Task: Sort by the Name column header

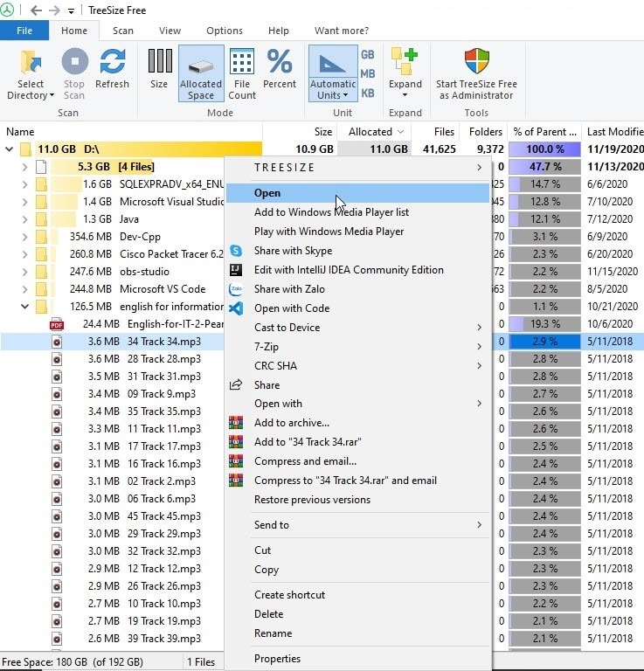Action: click(x=131, y=132)
